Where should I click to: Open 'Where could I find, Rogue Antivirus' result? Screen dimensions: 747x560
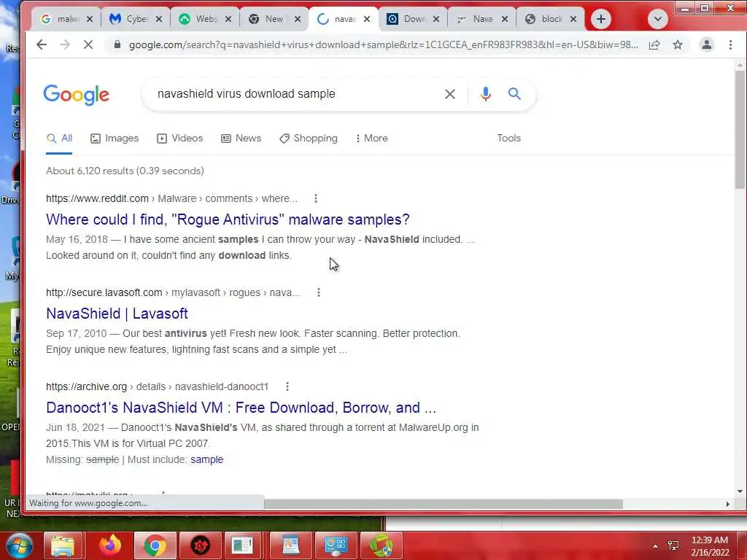pyautogui.click(x=228, y=219)
